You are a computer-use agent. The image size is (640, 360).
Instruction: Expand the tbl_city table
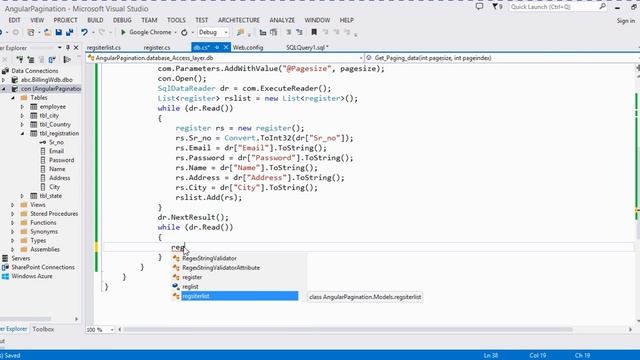[x=22, y=116]
